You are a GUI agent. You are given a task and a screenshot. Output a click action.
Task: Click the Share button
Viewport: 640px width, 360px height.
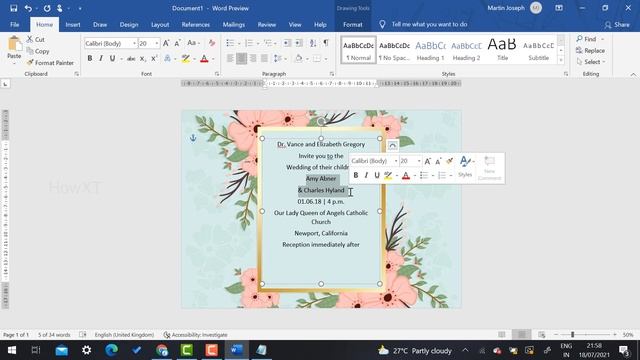pyautogui.click(x=617, y=24)
